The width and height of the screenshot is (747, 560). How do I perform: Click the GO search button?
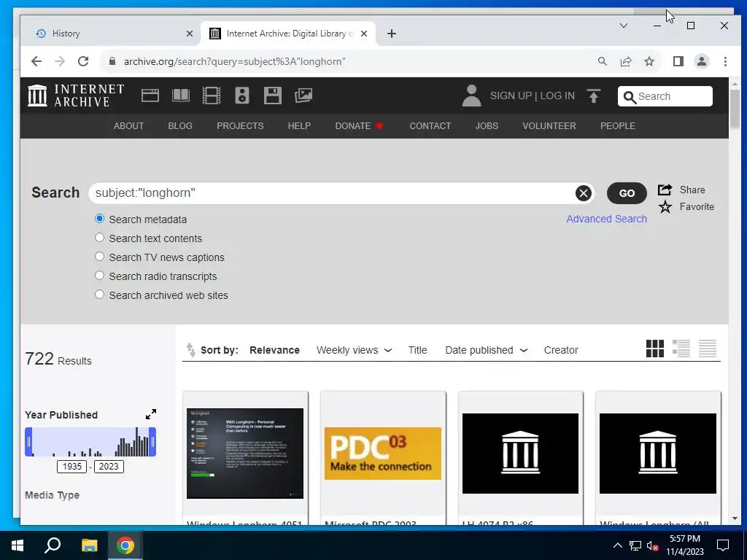[x=627, y=192]
